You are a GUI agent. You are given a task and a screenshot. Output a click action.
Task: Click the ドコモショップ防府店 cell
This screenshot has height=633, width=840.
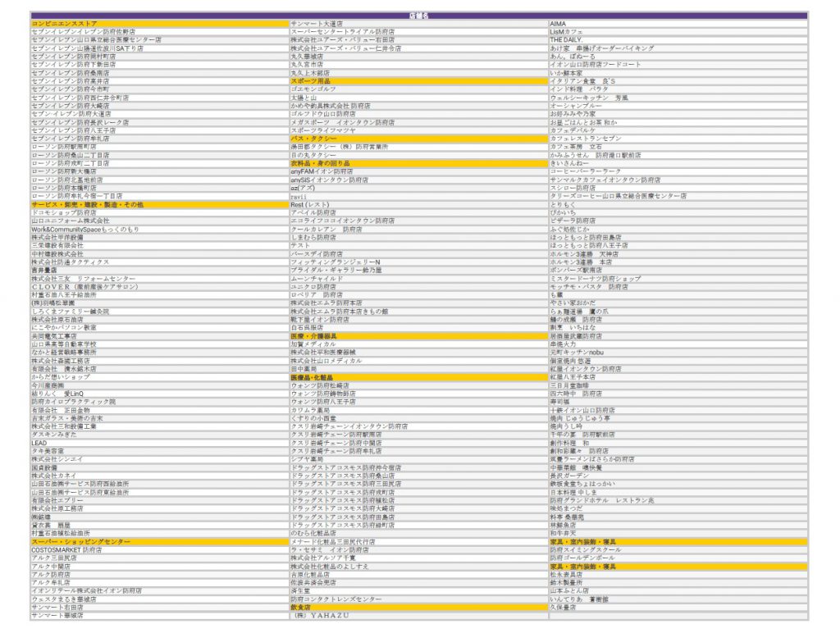click(x=64, y=212)
